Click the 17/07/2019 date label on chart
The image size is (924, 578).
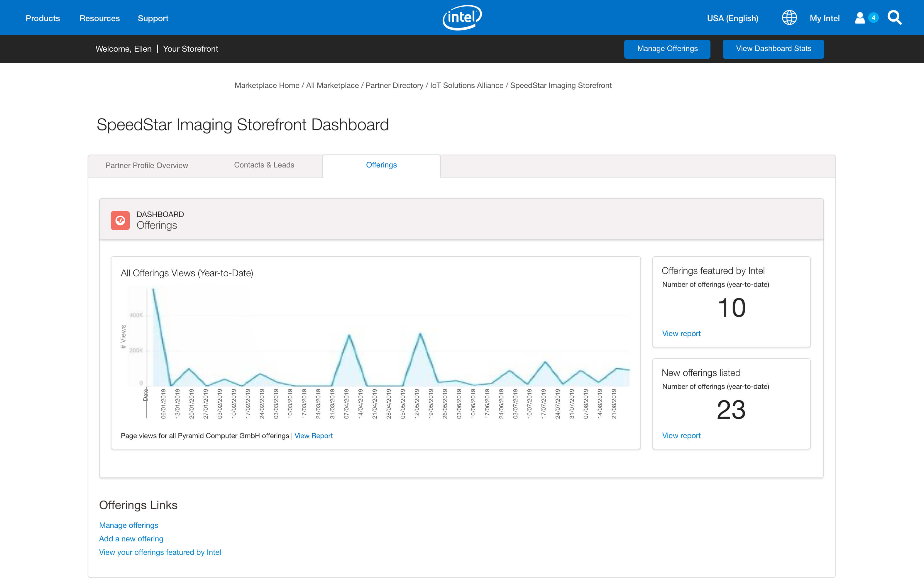pyautogui.click(x=543, y=404)
